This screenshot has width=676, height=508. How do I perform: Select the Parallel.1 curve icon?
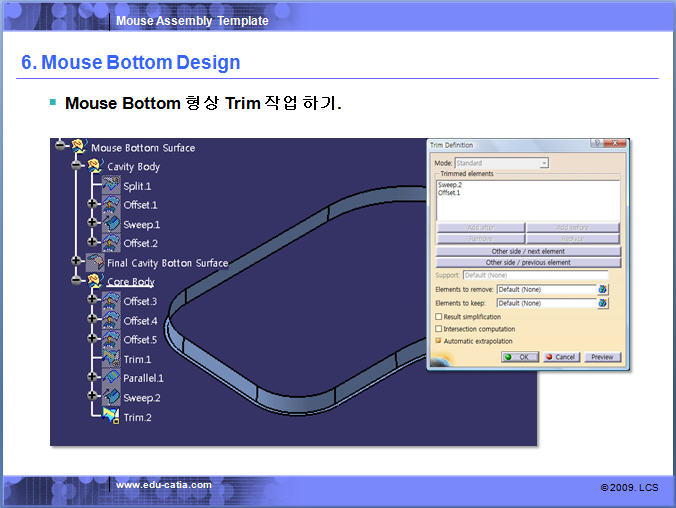pos(111,378)
